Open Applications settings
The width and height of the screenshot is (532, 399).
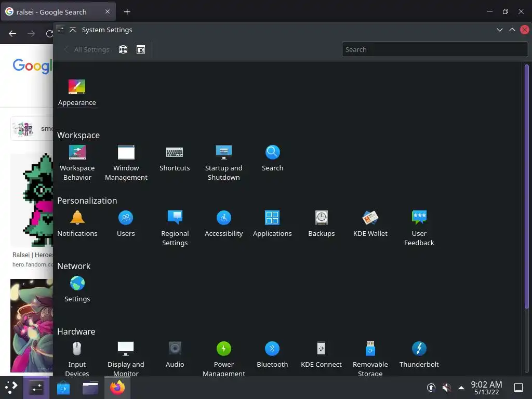coord(272,224)
